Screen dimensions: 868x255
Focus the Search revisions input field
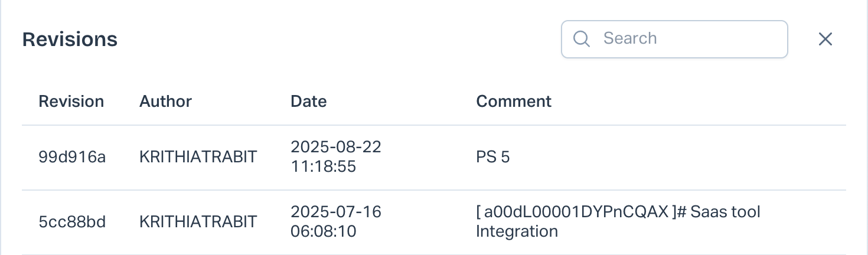click(x=685, y=39)
